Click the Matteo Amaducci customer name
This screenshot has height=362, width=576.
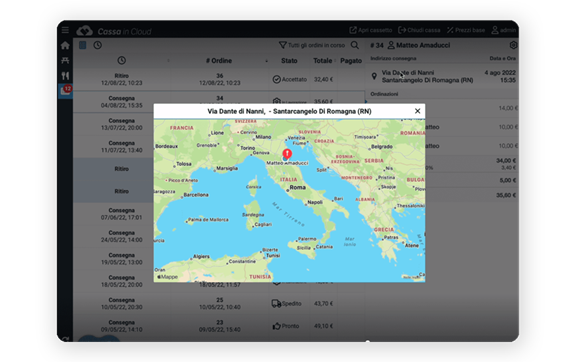tap(423, 45)
